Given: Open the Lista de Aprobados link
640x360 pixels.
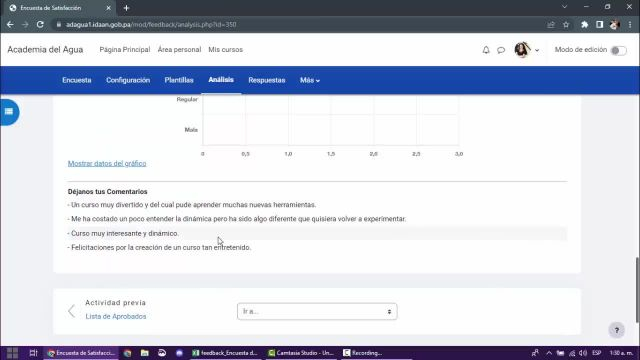Looking at the screenshot, I should (116, 316).
